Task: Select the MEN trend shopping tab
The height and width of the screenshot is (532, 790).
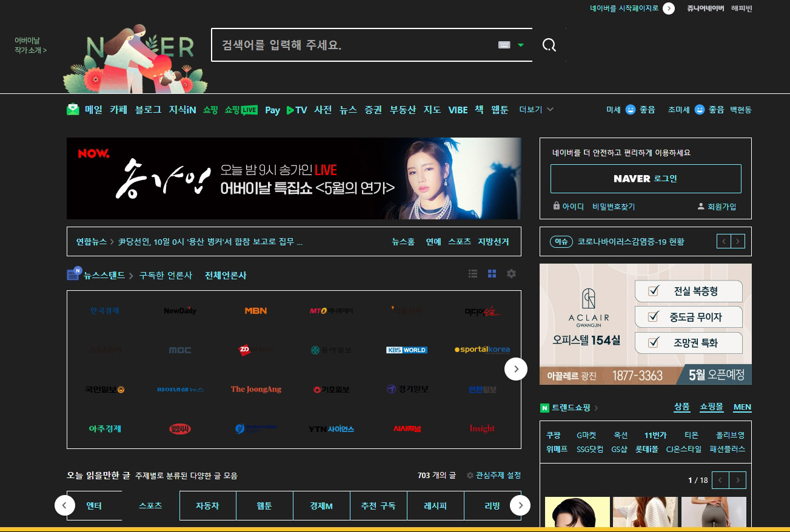Action: click(742, 407)
